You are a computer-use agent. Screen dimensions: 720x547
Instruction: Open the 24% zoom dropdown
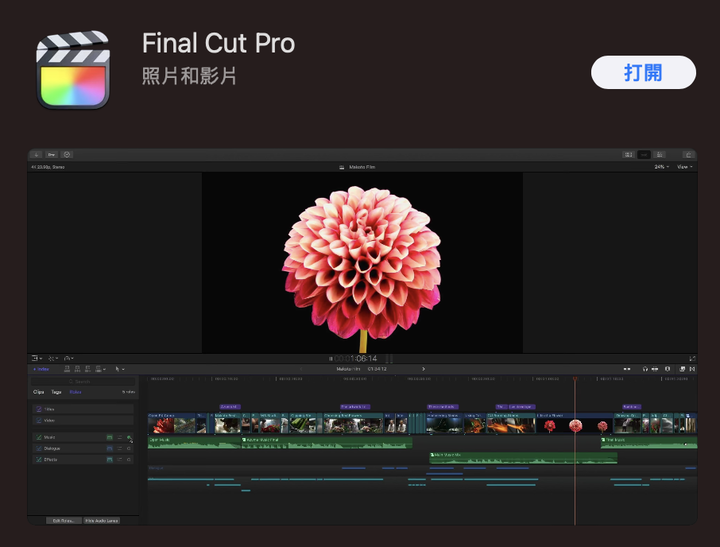[662, 167]
